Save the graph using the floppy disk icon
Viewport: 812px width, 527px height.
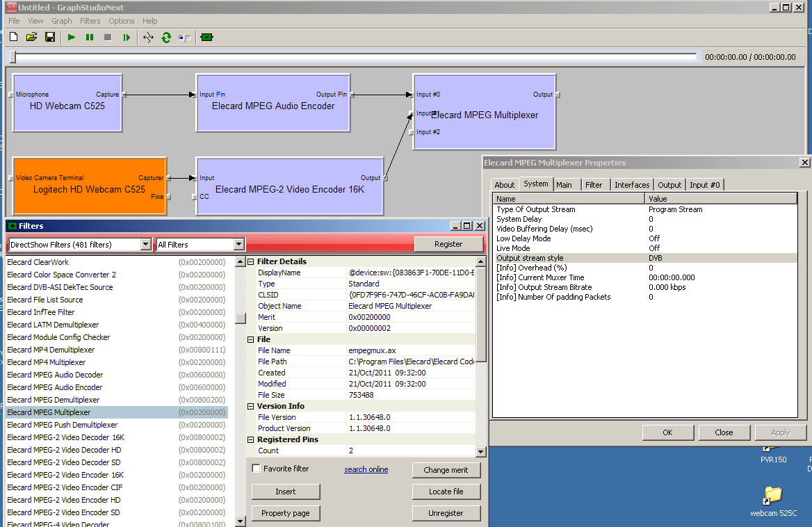pos(50,38)
